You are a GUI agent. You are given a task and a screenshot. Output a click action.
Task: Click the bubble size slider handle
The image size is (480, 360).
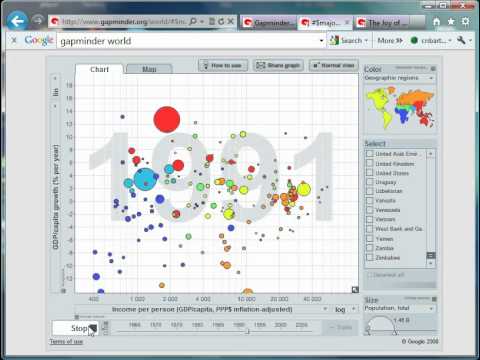point(395,332)
